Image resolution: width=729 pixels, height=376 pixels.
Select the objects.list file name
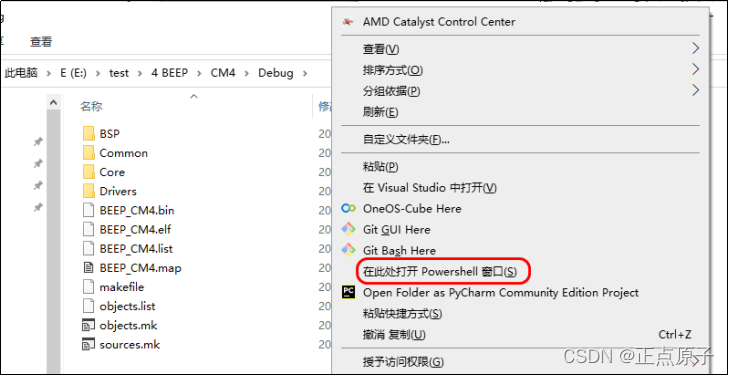[x=127, y=306]
